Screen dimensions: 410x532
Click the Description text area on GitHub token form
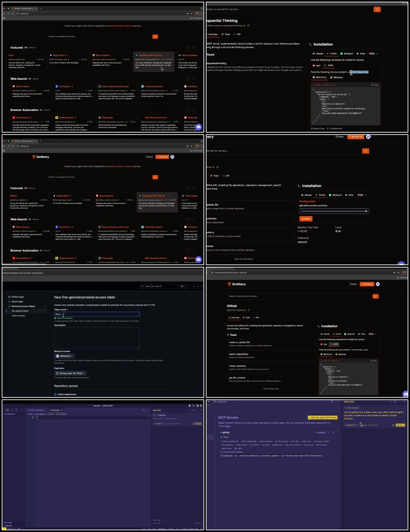click(97, 338)
